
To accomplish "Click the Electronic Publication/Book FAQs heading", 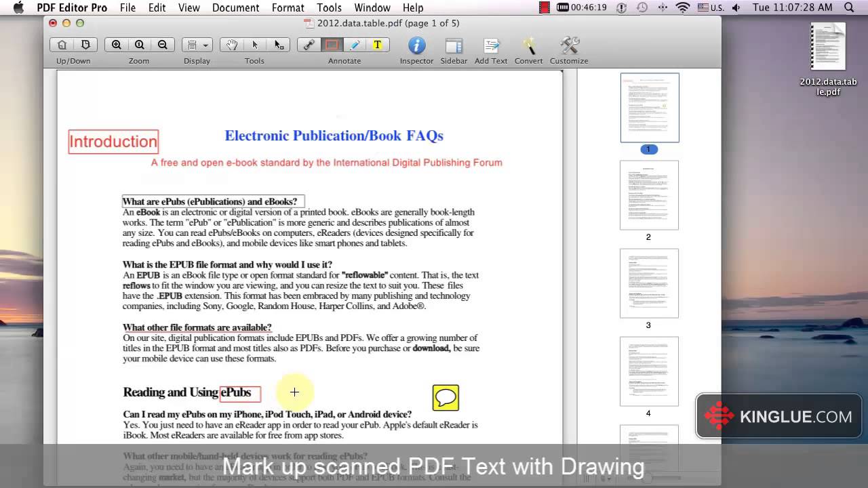I will [334, 136].
